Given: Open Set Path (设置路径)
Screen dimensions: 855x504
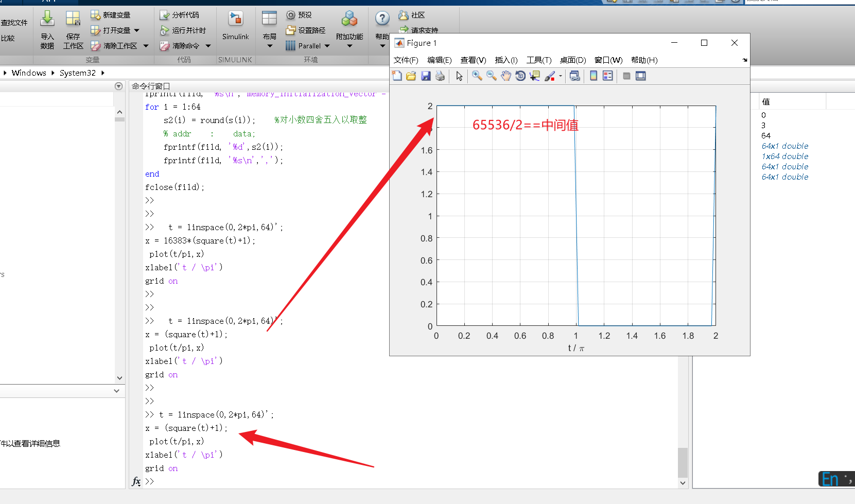Looking at the screenshot, I should click(x=306, y=30).
